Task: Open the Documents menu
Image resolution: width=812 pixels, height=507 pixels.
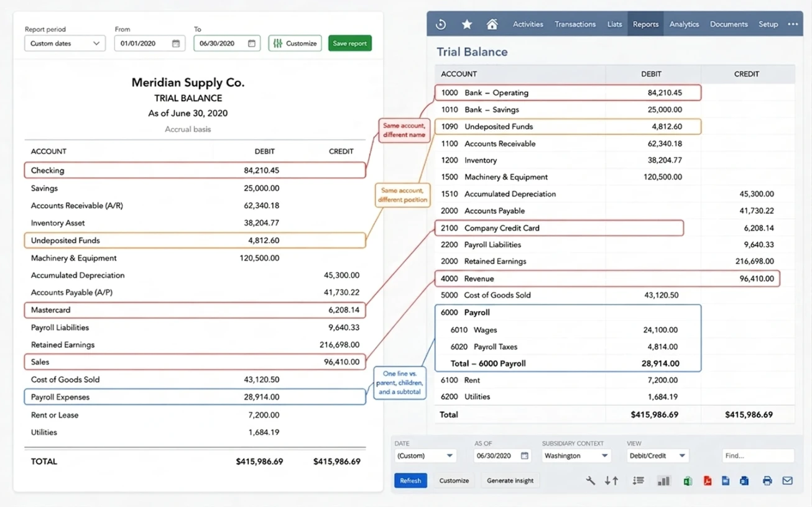Action: coord(729,24)
